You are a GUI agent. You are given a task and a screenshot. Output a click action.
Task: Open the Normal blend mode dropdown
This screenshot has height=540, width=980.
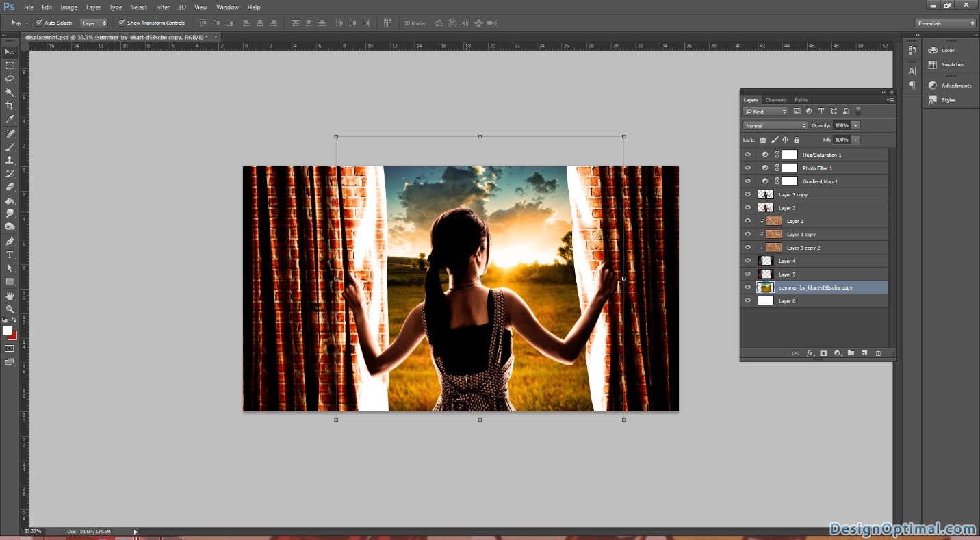tap(775, 125)
